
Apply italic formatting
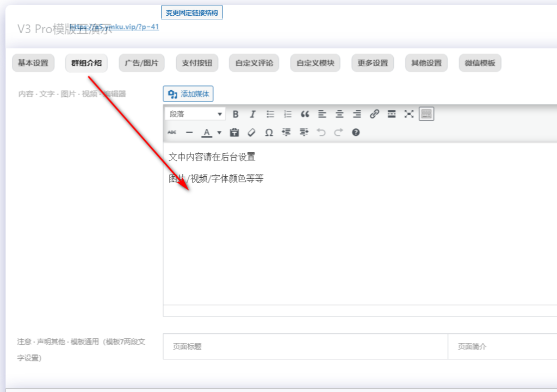[252, 114]
